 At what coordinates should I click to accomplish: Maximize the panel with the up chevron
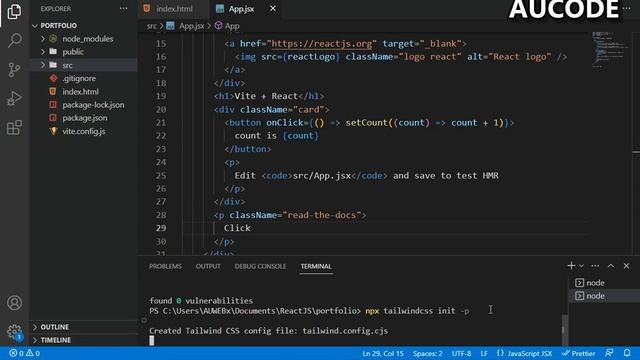611,266
